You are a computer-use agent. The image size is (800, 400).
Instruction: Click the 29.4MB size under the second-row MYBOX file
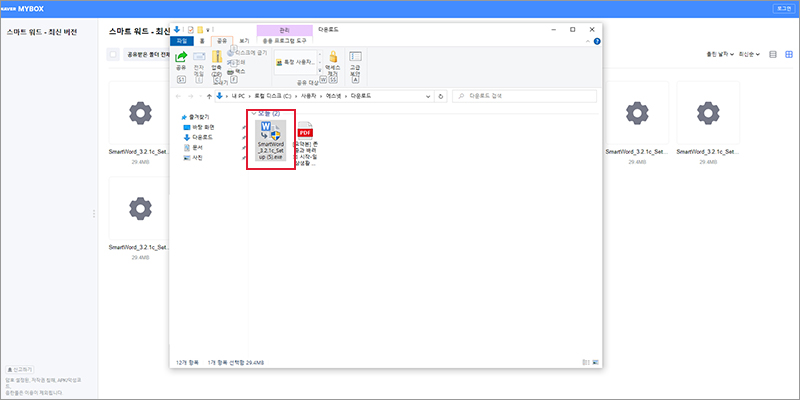[140, 258]
